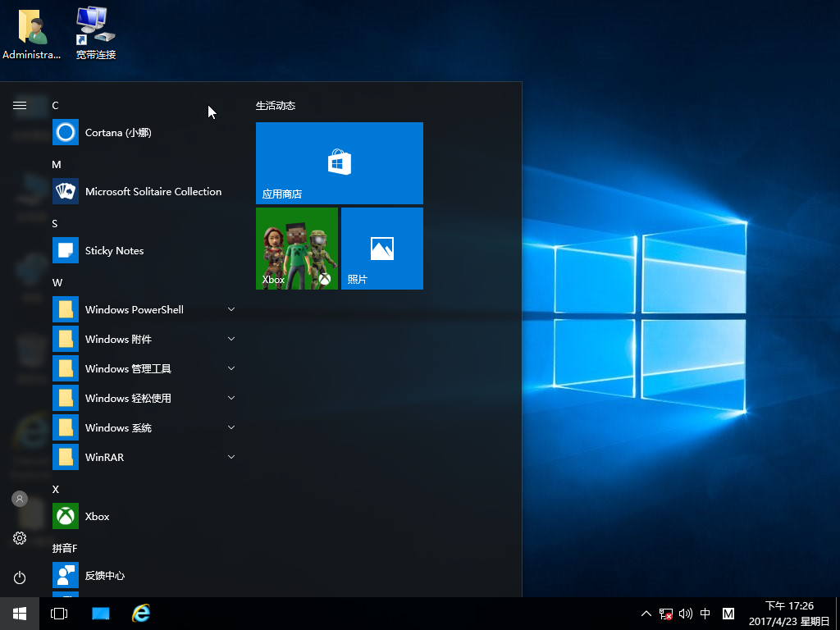Viewport: 840px width, 630px height.
Task: Open the 照片 Photos tile
Action: (382, 249)
